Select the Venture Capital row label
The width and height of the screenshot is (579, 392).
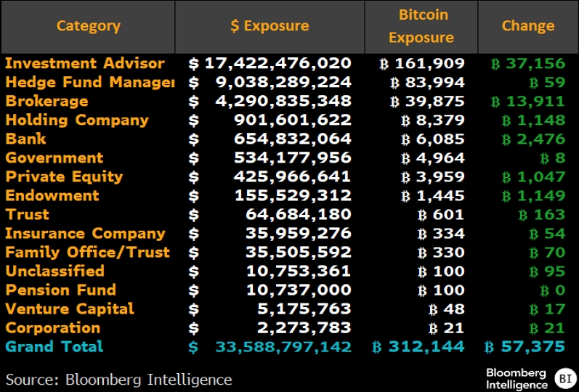pos(70,309)
